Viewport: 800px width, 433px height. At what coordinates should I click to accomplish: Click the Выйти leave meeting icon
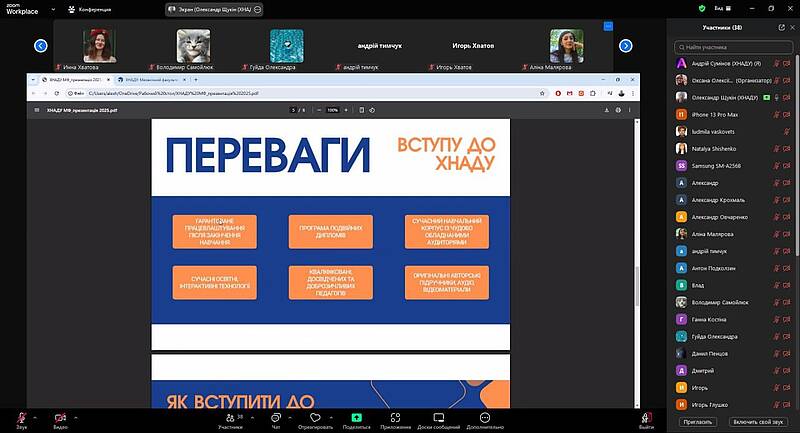click(x=646, y=418)
